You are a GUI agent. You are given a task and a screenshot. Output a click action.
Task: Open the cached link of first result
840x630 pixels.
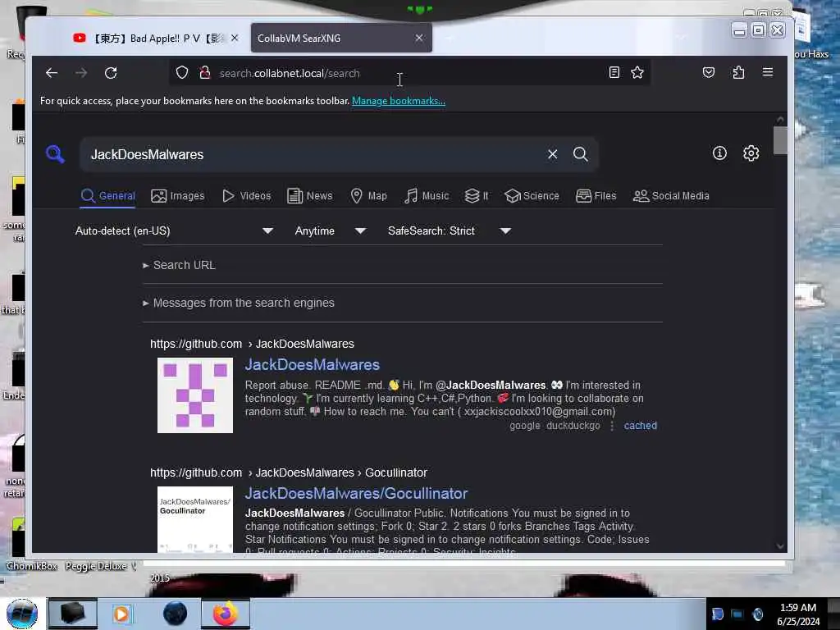(640, 426)
